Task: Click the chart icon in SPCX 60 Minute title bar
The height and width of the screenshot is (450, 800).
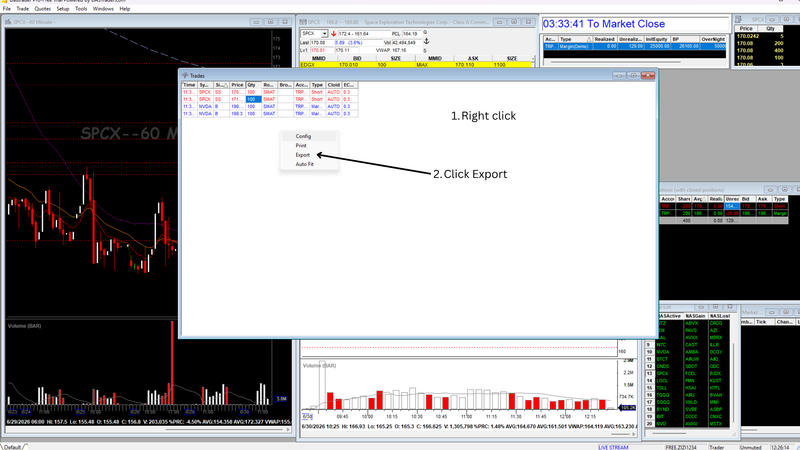Action: point(8,22)
